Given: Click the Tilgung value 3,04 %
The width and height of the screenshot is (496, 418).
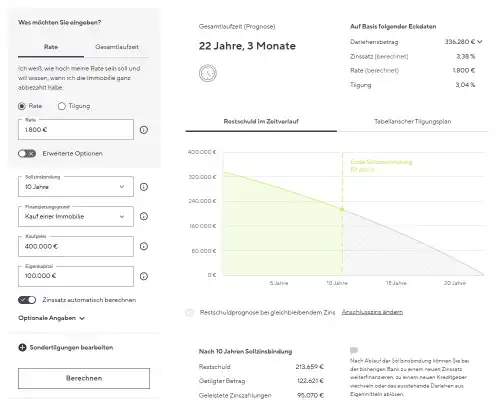Looking at the screenshot, I should [465, 85].
